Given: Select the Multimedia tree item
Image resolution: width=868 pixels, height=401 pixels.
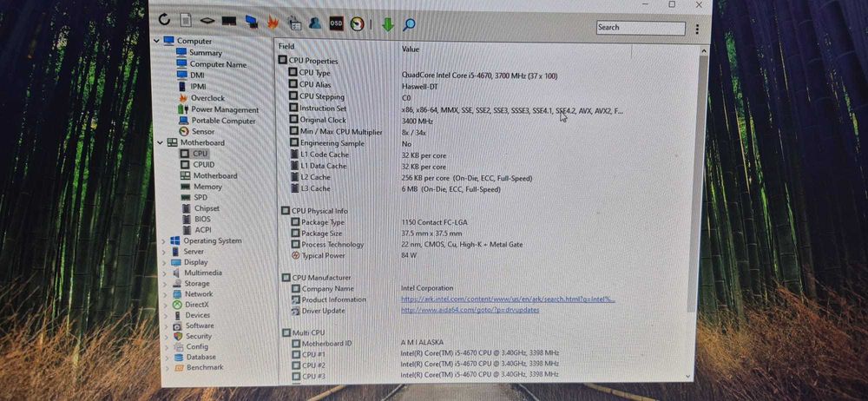Looking at the screenshot, I should tap(203, 273).
